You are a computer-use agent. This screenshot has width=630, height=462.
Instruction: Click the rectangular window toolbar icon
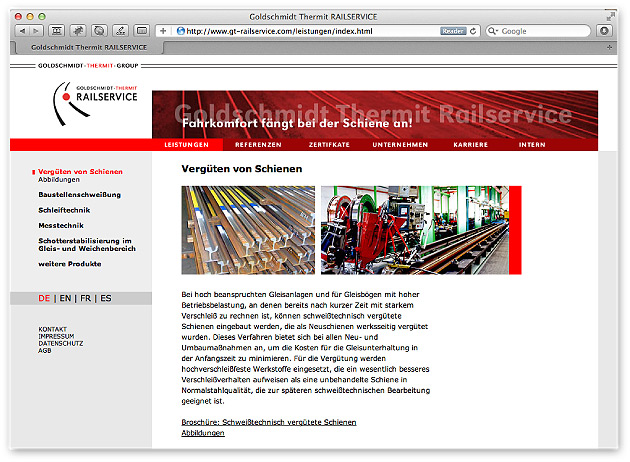(141, 31)
